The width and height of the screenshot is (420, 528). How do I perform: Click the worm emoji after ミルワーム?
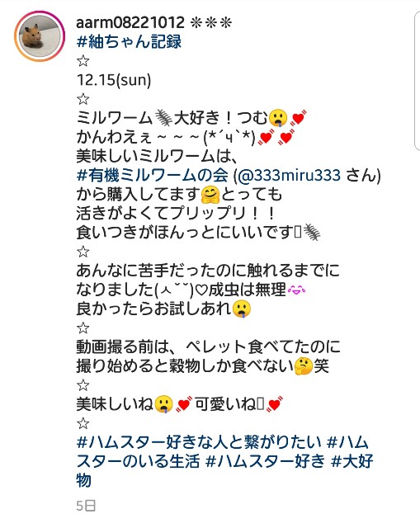[x=163, y=118]
